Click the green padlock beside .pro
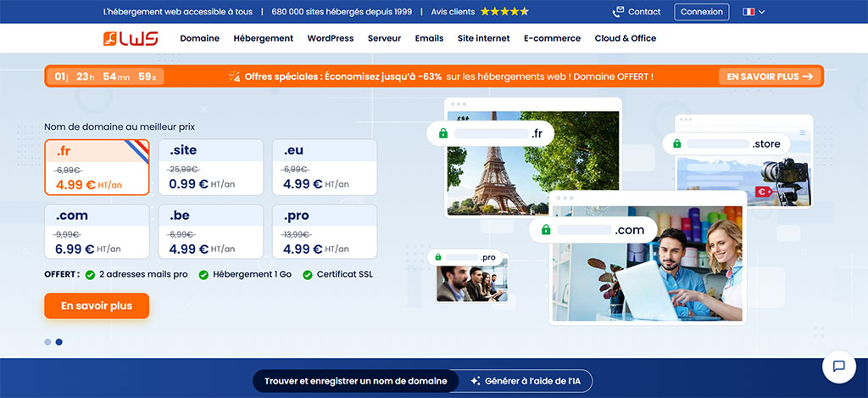This screenshot has width=868, height=398. 438,257
